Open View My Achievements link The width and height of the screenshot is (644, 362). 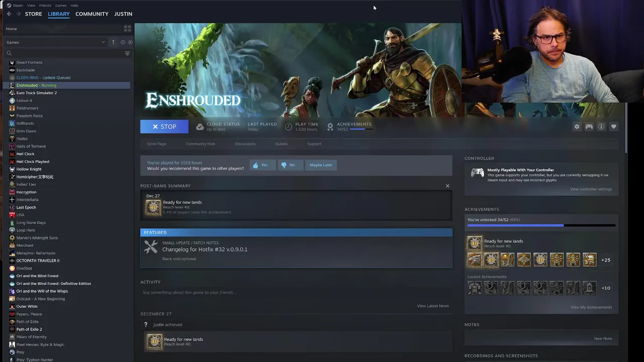click(591, 307)
